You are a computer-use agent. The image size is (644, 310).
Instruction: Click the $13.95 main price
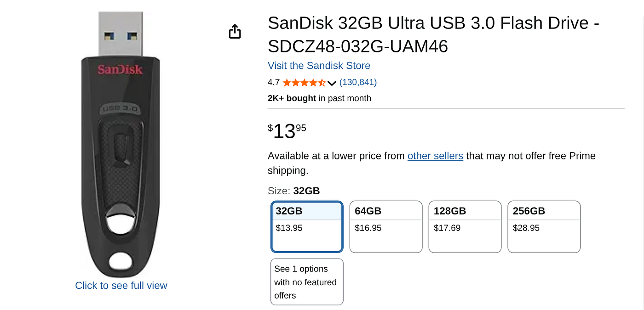coord(287,131)
